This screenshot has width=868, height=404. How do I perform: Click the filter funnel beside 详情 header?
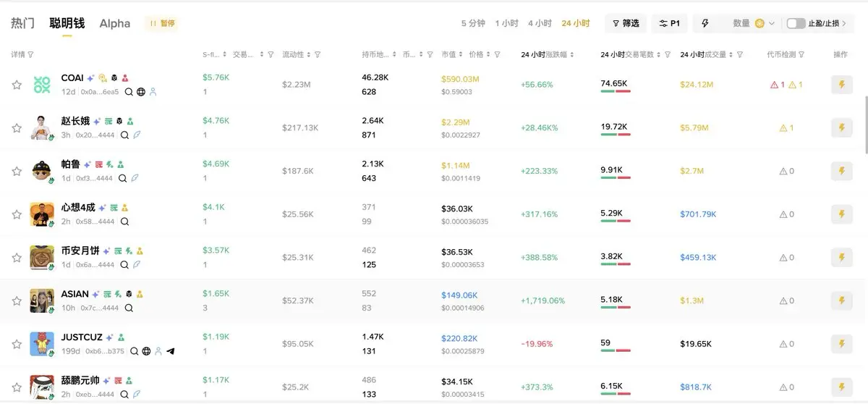[30, 55]
